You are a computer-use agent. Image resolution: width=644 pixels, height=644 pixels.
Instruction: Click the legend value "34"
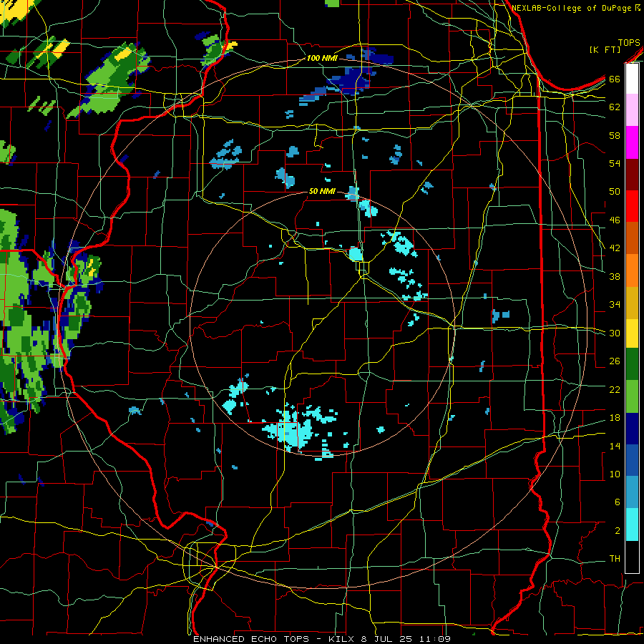tap(615, 304)
